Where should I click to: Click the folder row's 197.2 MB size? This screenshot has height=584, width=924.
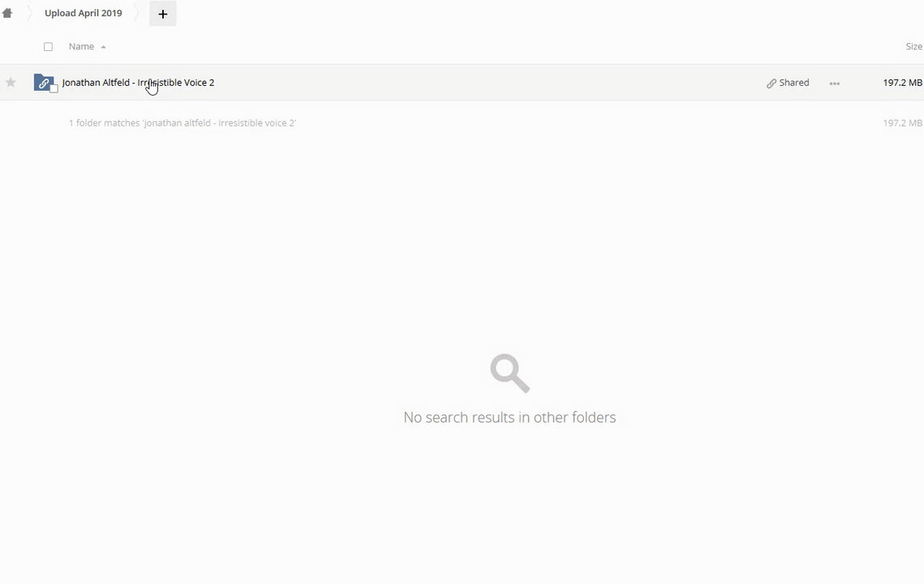902,83
